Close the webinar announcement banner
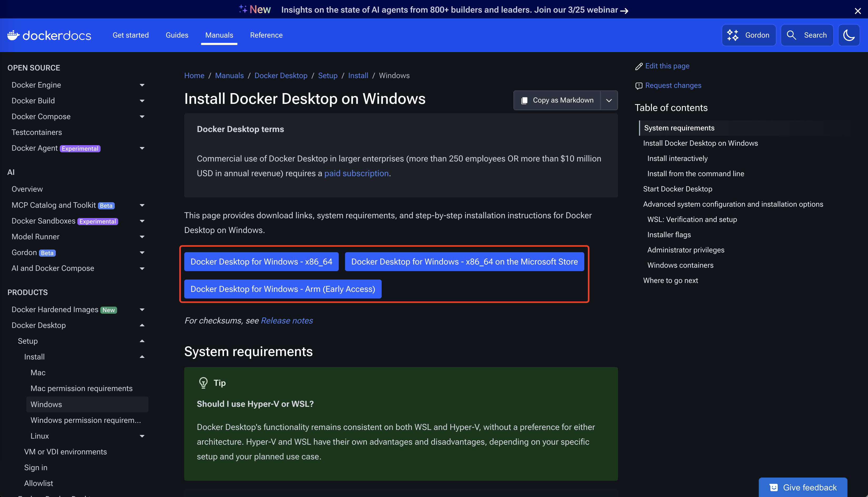Screen dimensions: 868x497 857,11
